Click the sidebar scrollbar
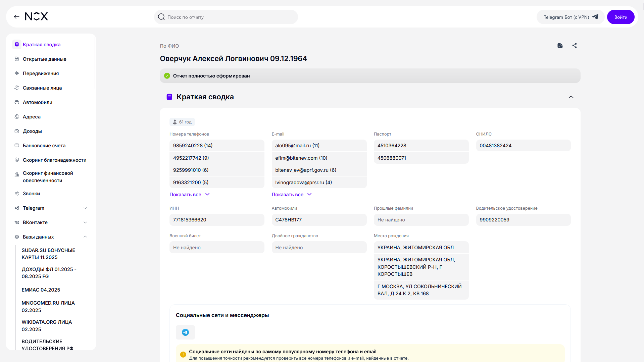 [95, 63]
